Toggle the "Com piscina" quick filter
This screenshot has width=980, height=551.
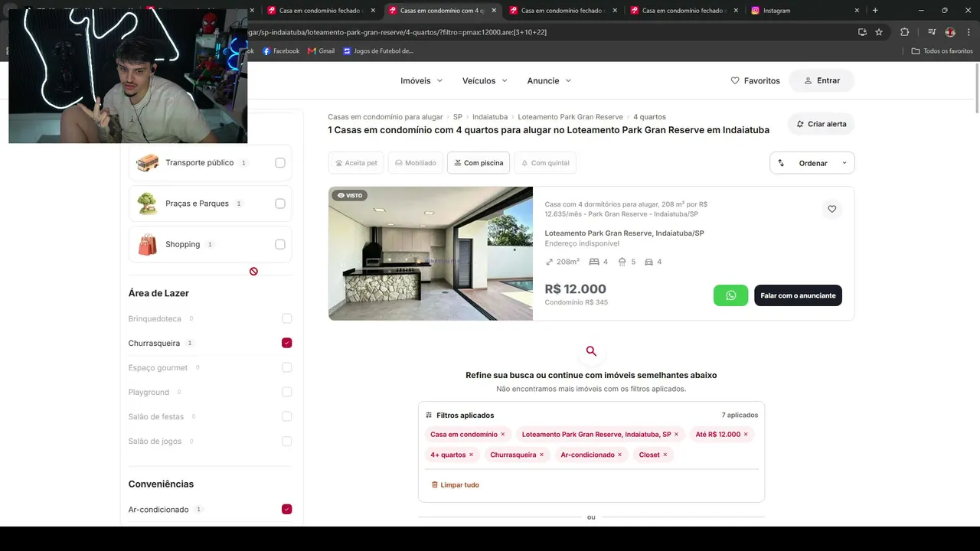point(479,163)
